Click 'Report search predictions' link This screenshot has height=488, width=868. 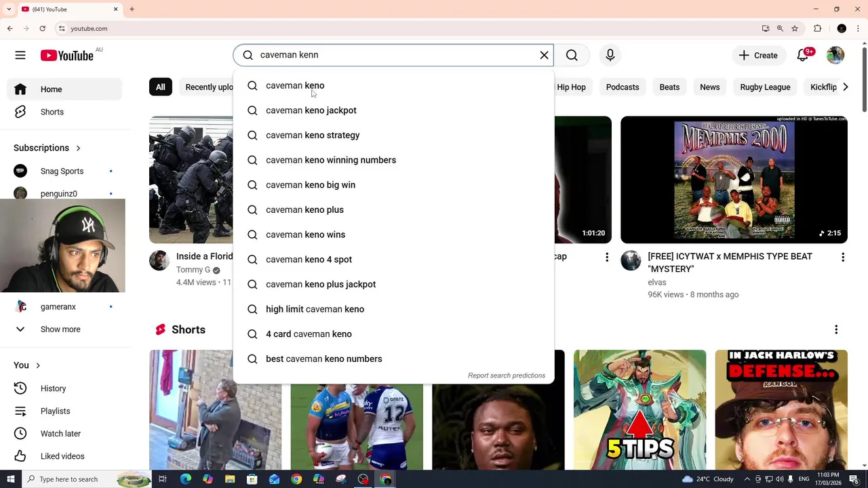pos(507,375)
